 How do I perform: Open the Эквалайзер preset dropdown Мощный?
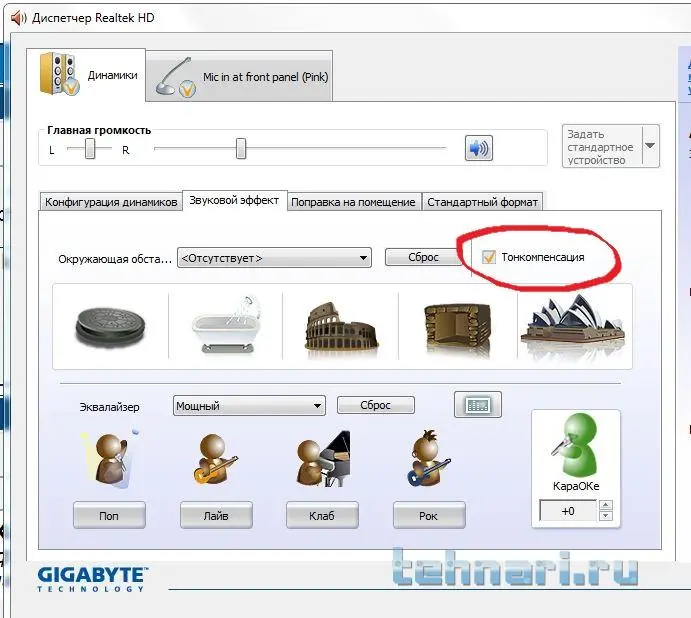click(x=249, y=406)
